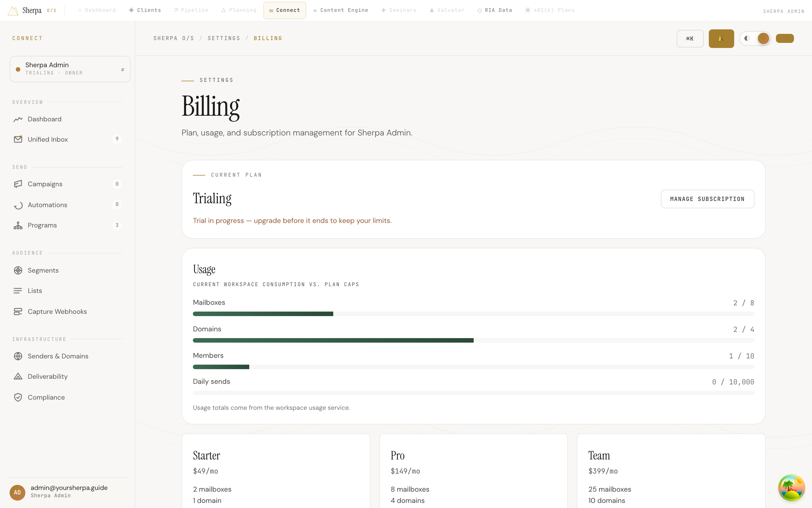Open the Seminars tab label
This screenshot has height=508, width=812.
[x=403, y=10]
